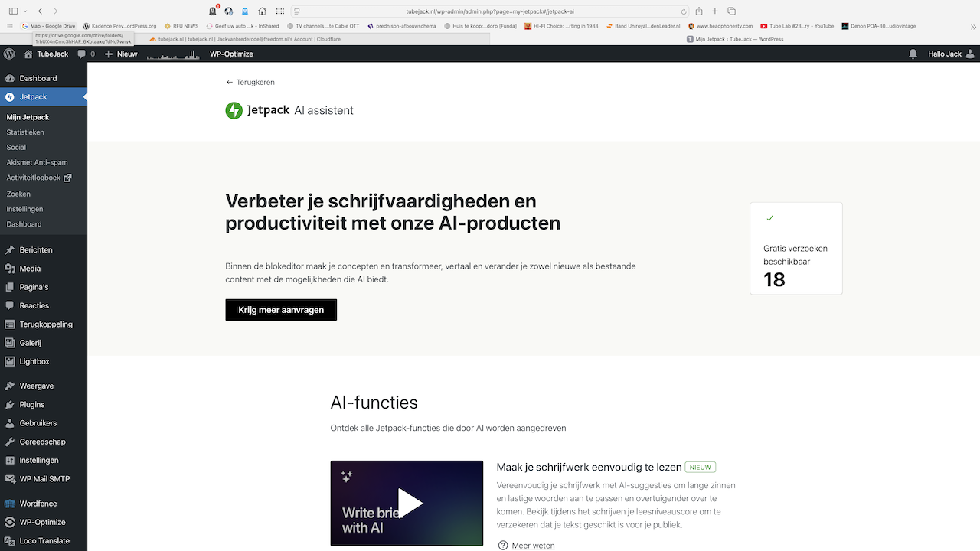Open Gereedschap in the sidebar
This screenshot has width=980, height=551.
(44, 442)
